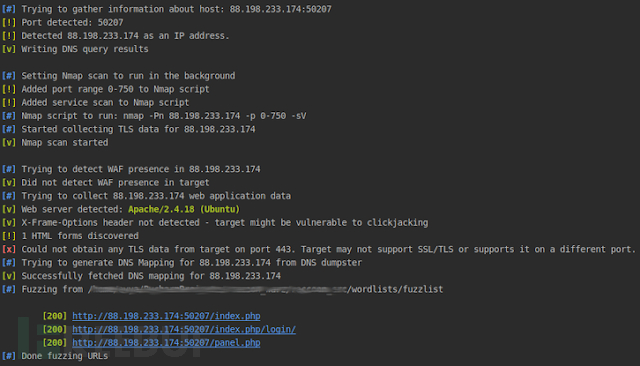Click the first [200] status code
The height and width of the screenshot is (366, 640).
coord(54,316)
